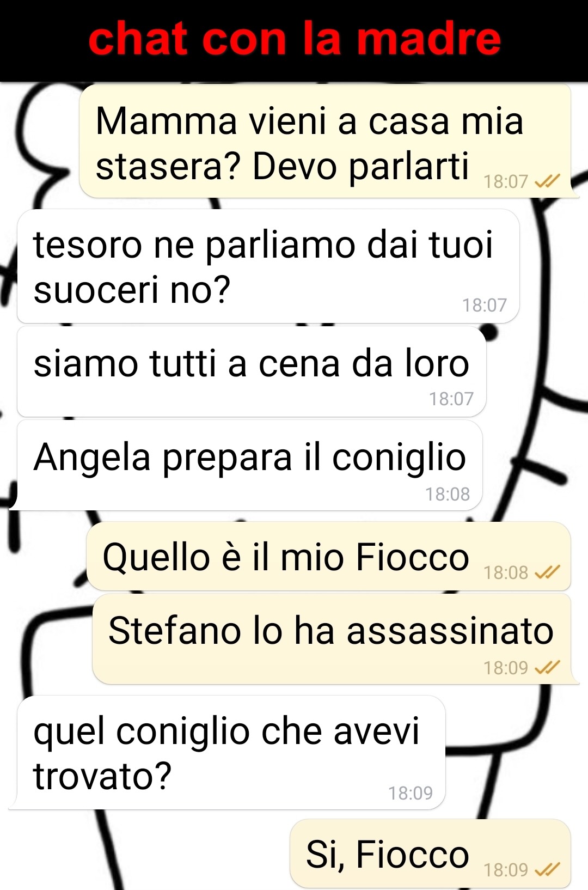
Task: Click the 18:09 timestamp next to 'Si, Fiocco'
Action: (506, 870)
